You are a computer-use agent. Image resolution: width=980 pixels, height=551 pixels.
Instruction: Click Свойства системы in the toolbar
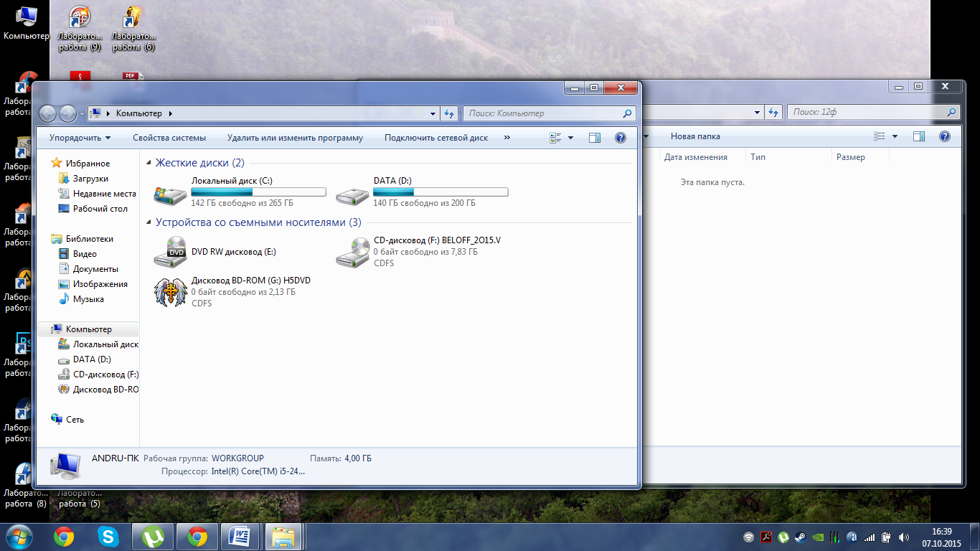[x=169, y=138]
